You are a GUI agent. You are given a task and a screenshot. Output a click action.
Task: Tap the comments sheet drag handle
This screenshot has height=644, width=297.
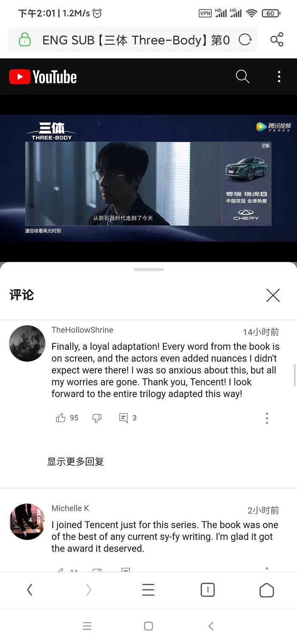pyautogui.click(x=148, y=269)
